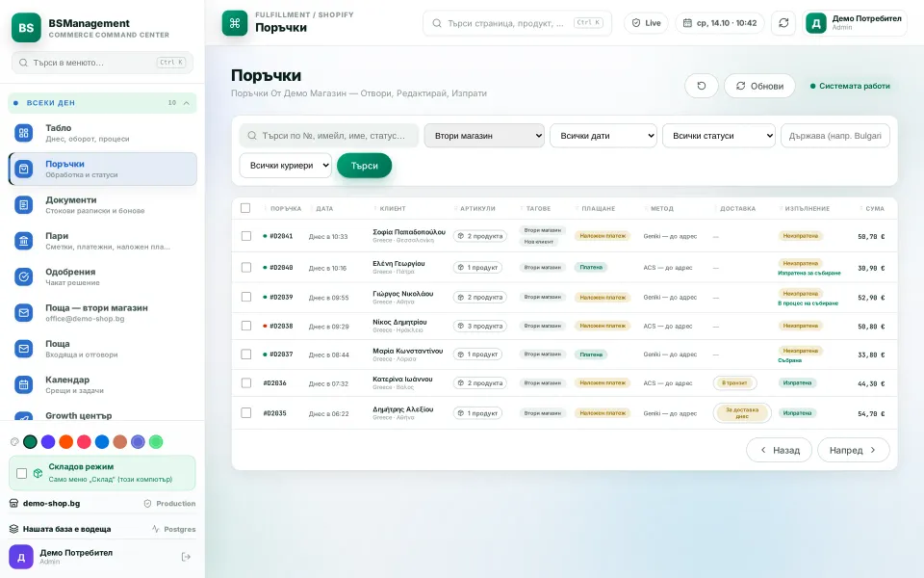Open the Календар calendar icon
The image size is (924, 578).
point(23,384)
